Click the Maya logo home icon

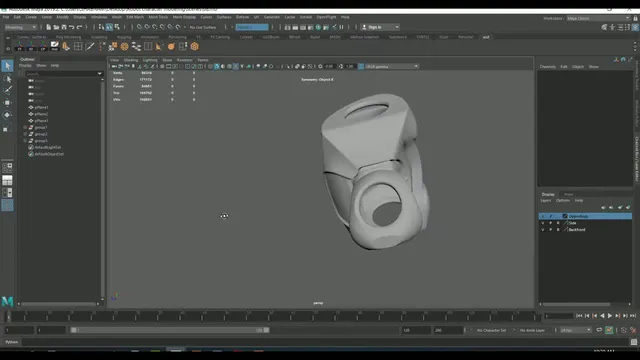[x=7, y=301]
